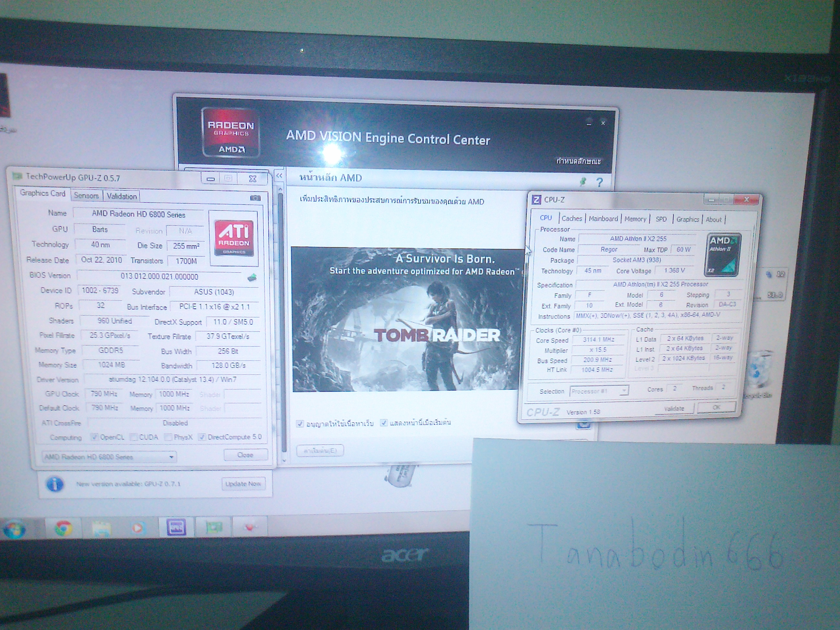Enable the CUDA checkbox
This screenshot has width=840, height=630.
[x=134, y=437]
